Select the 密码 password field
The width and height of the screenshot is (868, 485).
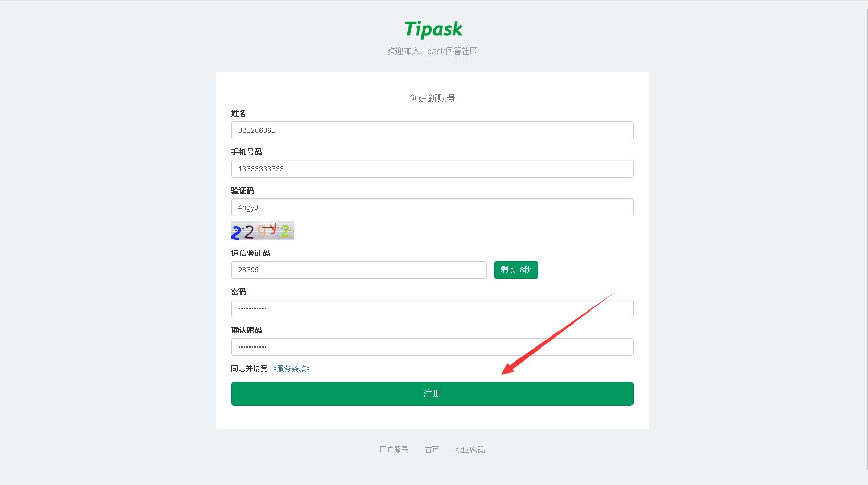tap(432, 308)
